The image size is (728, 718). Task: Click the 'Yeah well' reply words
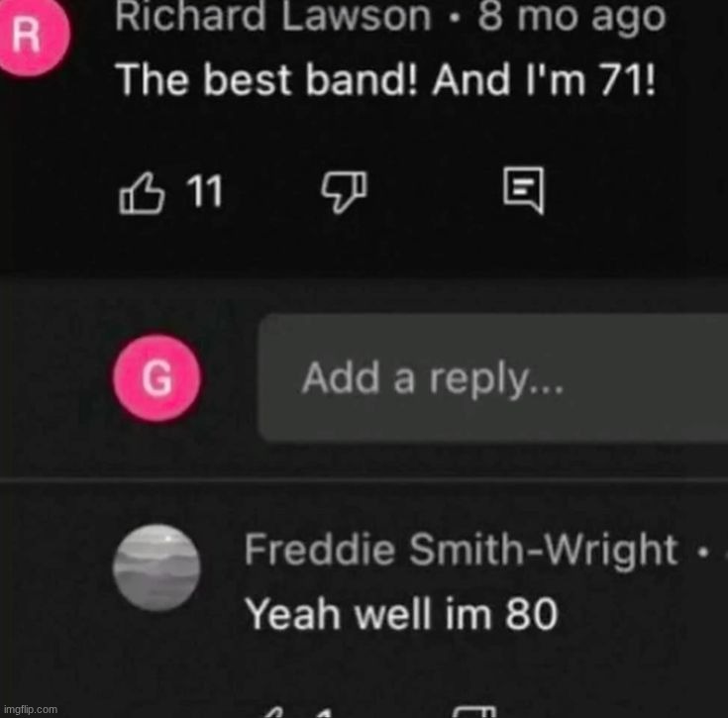click(339, 614)
